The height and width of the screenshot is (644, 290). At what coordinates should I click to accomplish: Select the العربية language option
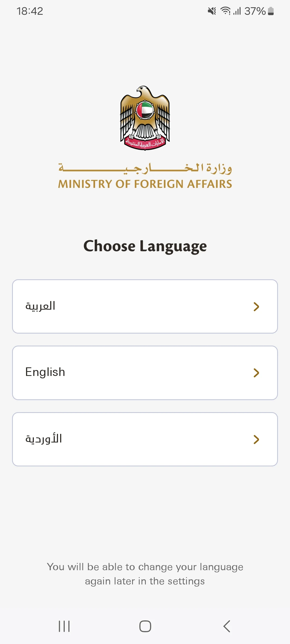pyautogui.click(x=145, y=306)
